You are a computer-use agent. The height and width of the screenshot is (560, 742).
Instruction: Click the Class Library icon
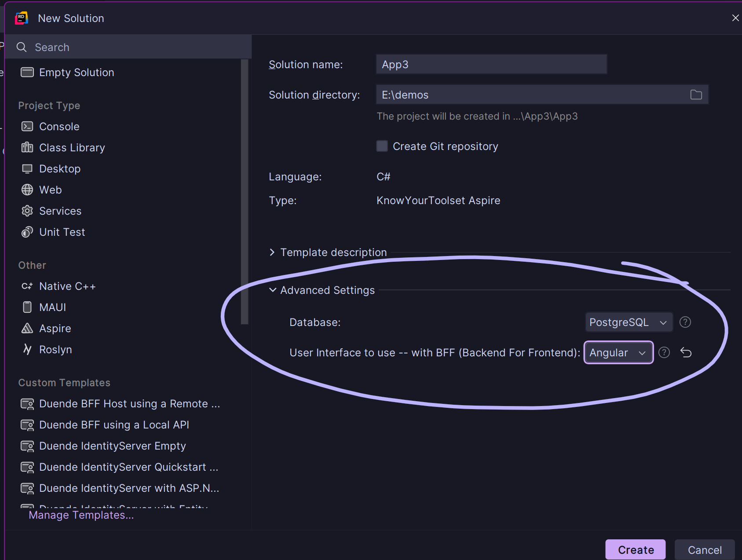pyautogui.click(x=27, y=147)
